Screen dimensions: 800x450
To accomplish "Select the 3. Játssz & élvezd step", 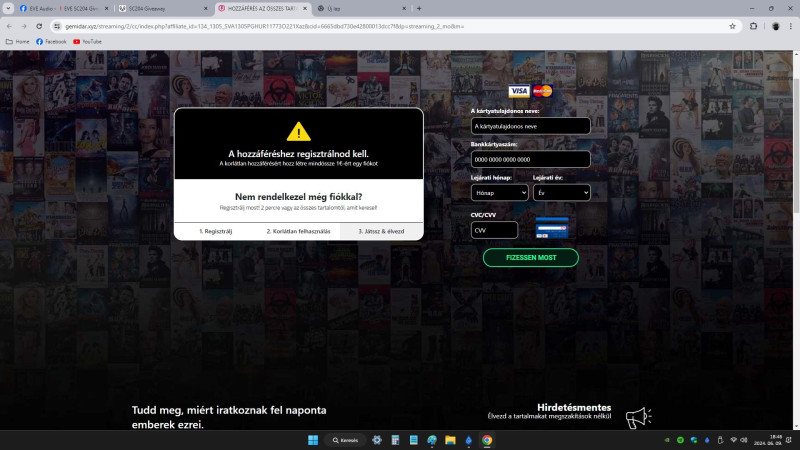I will click(x=381, y=231).
